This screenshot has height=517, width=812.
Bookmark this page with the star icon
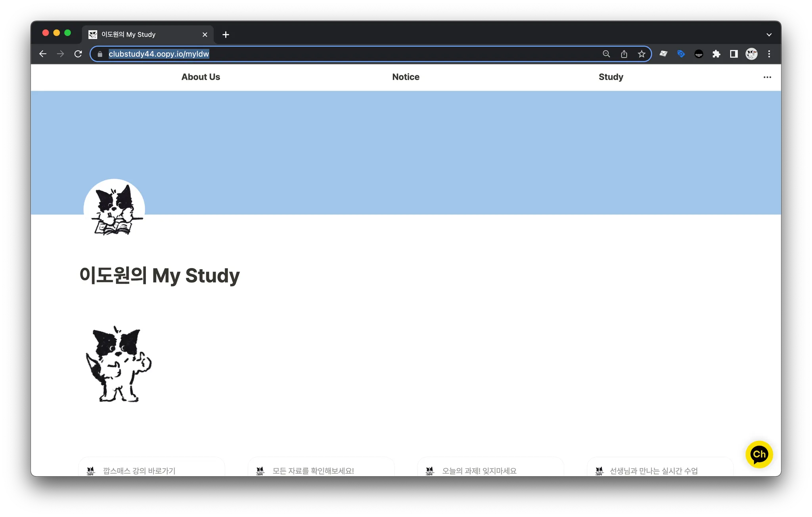pyautogui.click(x=642, y=54)
